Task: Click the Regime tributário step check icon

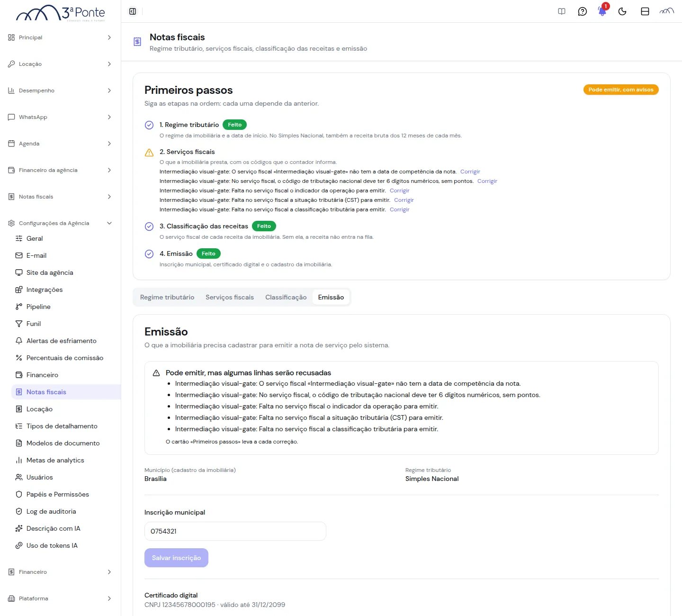Action: 149,125
